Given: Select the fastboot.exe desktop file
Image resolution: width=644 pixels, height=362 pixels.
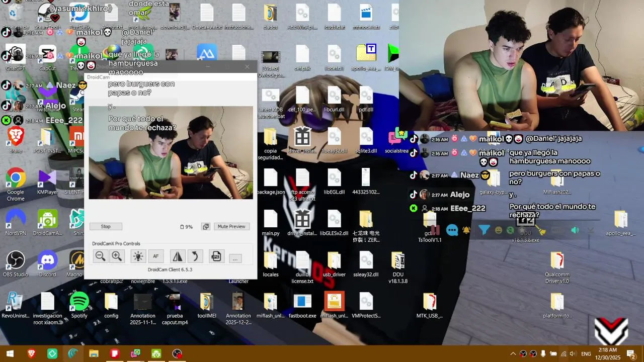Looking at the screenshot, I should (302, 305).
